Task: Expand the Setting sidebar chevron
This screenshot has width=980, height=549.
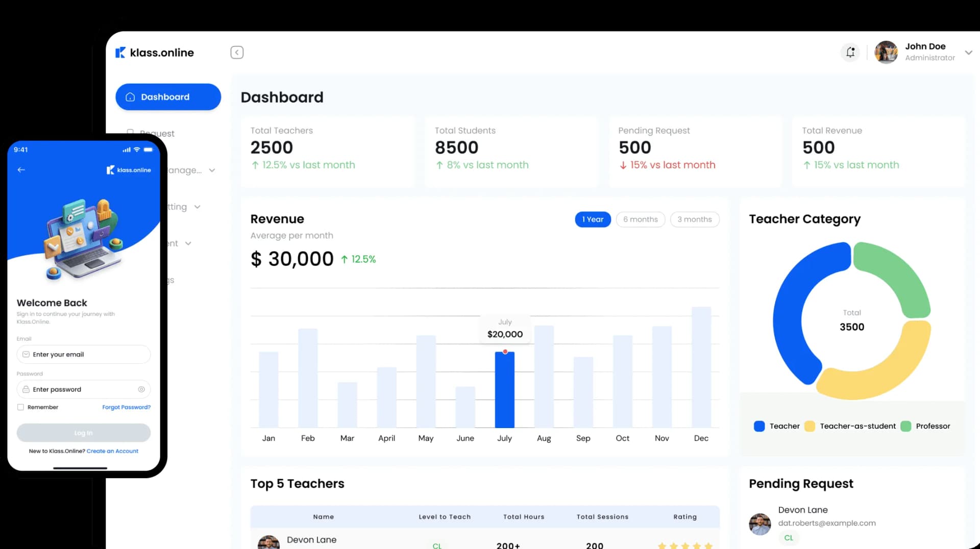Action: [197, 207]
